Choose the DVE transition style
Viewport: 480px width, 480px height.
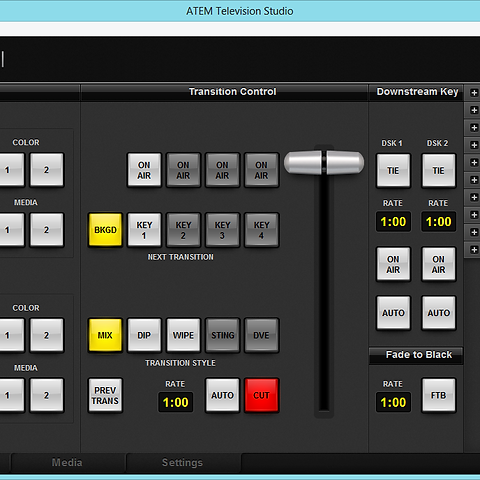[x=261, y=335]
